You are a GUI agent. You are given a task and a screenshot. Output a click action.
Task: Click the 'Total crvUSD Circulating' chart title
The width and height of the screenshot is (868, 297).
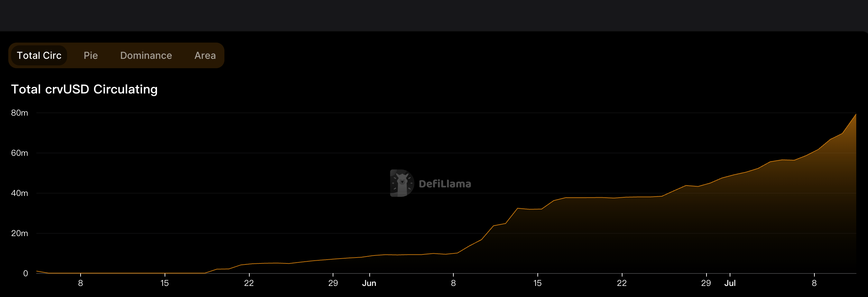84,89
